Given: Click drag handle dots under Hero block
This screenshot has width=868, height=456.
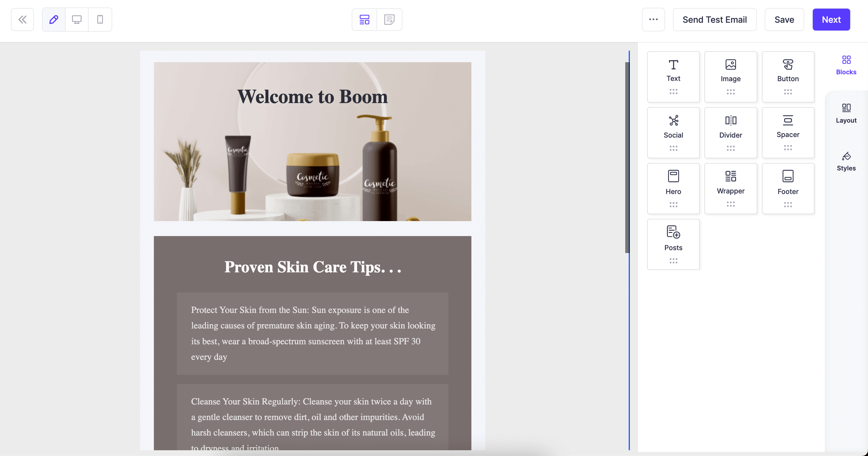Looking at the screenshot, I should click(x=673, y=204).
